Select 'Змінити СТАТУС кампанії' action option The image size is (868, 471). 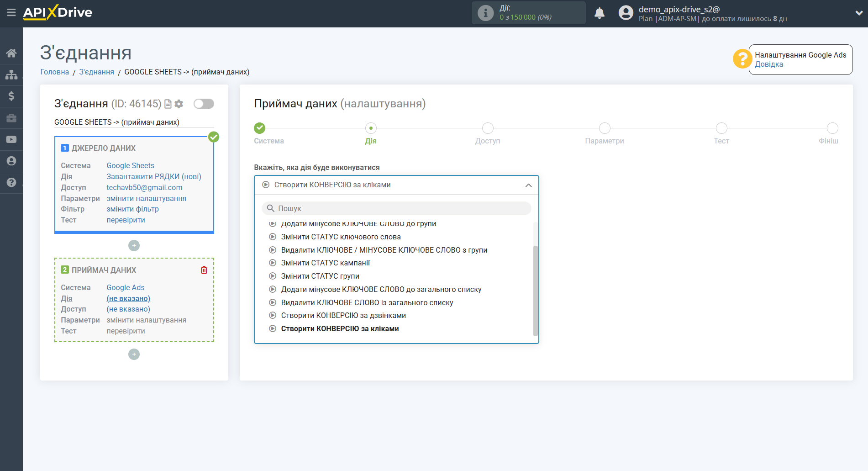(x=325, y=263)
